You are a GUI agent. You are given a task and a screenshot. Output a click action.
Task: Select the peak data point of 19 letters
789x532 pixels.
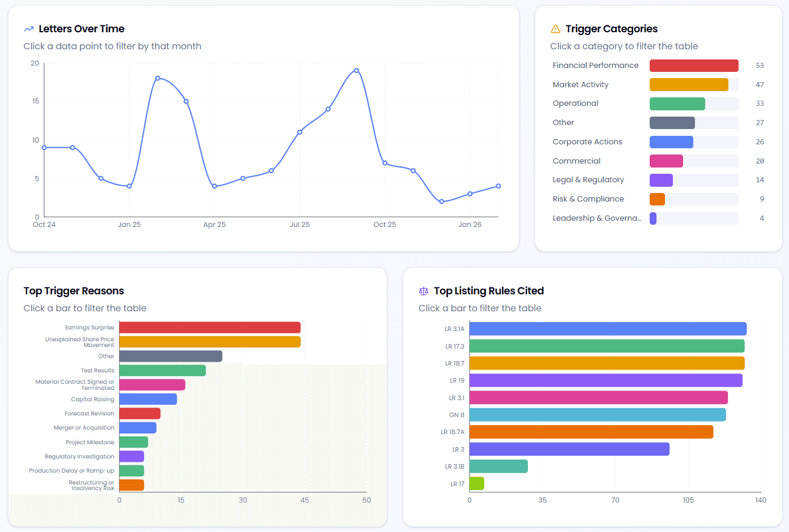click(356, 71)
